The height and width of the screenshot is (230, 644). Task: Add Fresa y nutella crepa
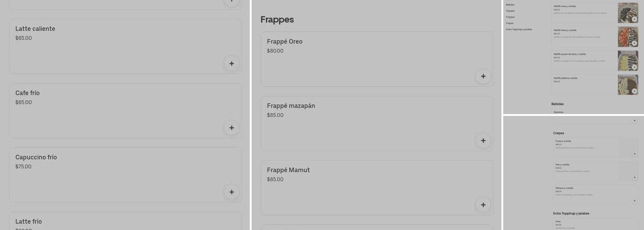634,154
